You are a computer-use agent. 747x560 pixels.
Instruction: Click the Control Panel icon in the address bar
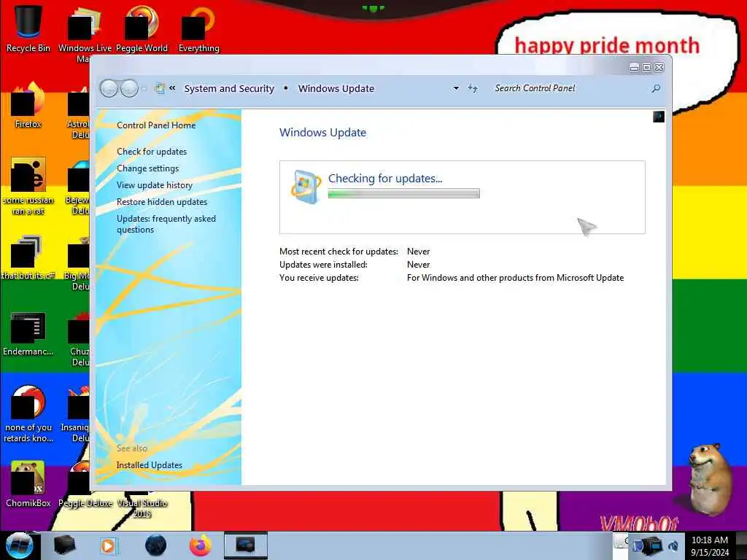[x=160, y=88]
